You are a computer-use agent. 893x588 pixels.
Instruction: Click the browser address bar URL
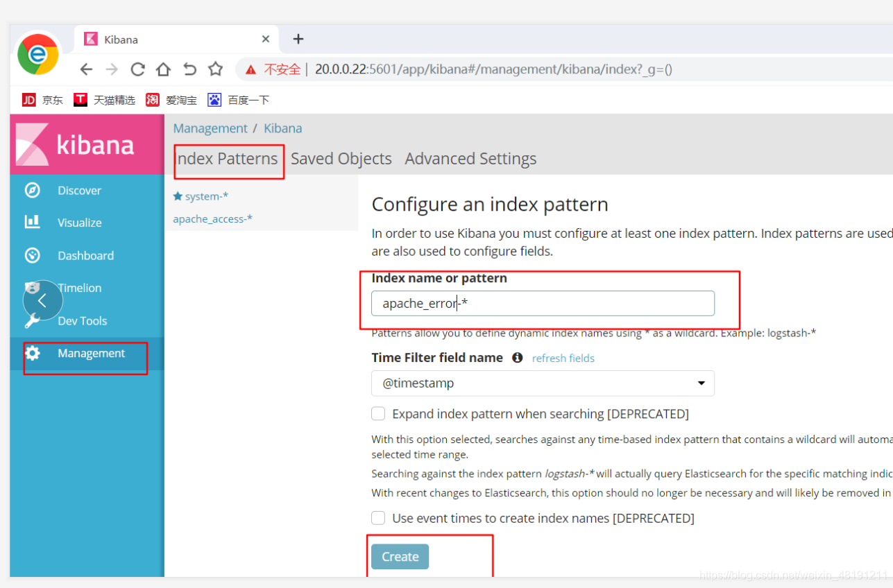(493, 69)
